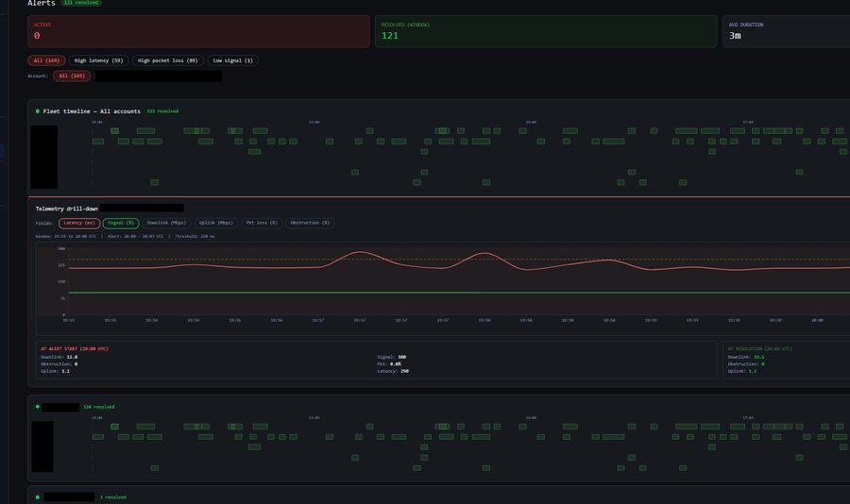Click the AT RESOLUTION (20:03 UTC) heading
The height and width of the screenshot is (504, 850).
pos(760,349)
